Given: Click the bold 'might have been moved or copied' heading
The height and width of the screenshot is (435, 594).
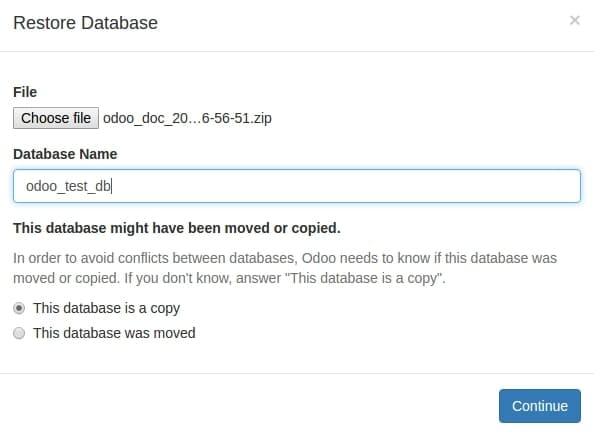Looking at the screenshot, I should [x=177, y=228].
